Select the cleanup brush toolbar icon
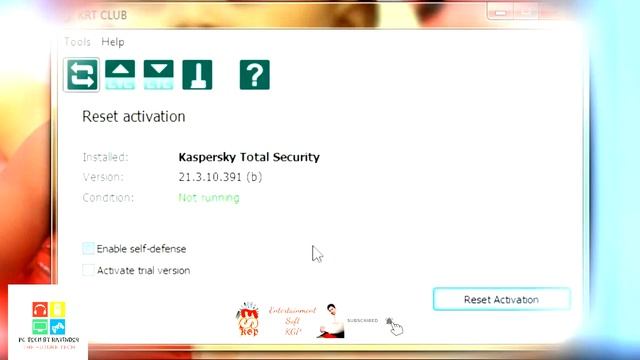 (x=197, y=75)
